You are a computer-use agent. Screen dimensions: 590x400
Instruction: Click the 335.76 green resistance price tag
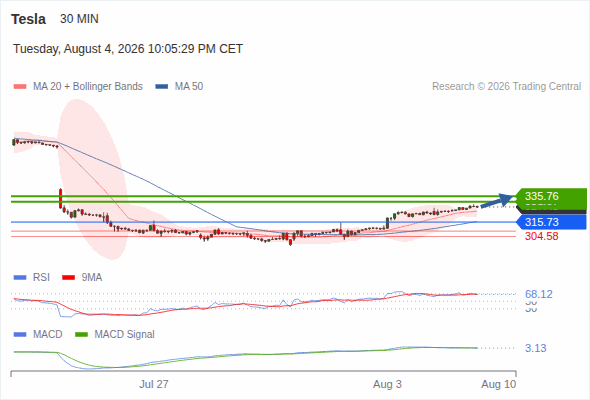[551, 196]
